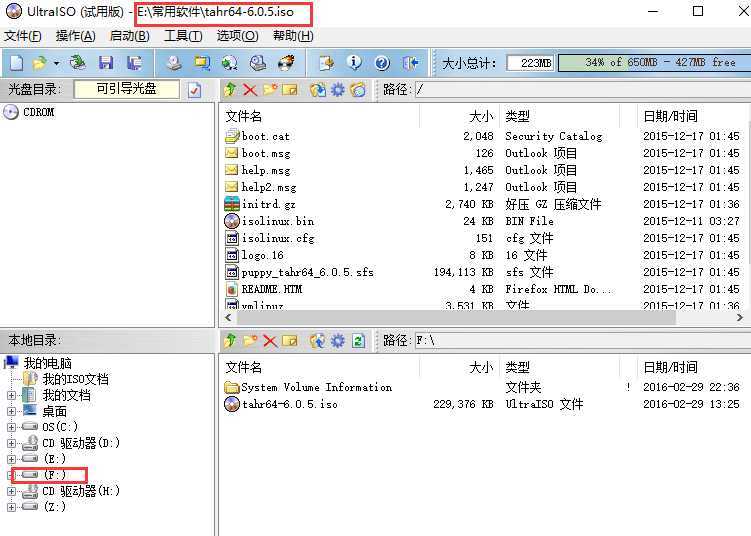Open the 文件(F) menu
The width and height of the screenshot is (751, 536).
(x=23, y=36)
